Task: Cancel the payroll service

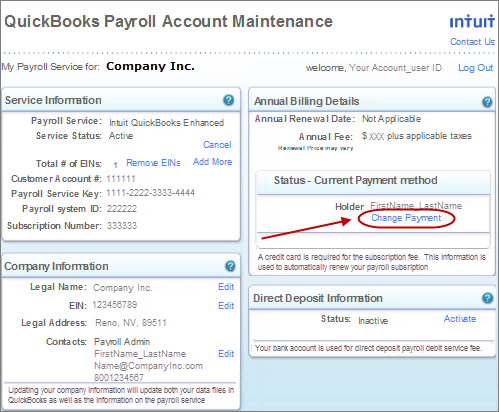Action: click(217, 145)
